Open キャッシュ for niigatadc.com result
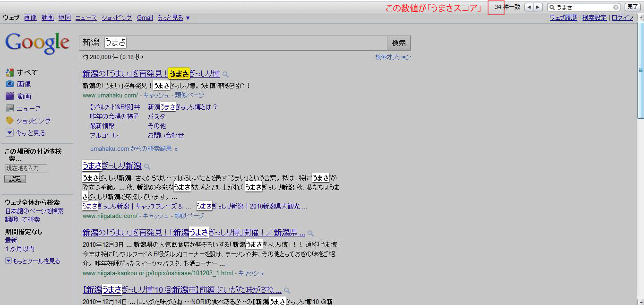This screenshot has height=305, width=644. [155, 216]
